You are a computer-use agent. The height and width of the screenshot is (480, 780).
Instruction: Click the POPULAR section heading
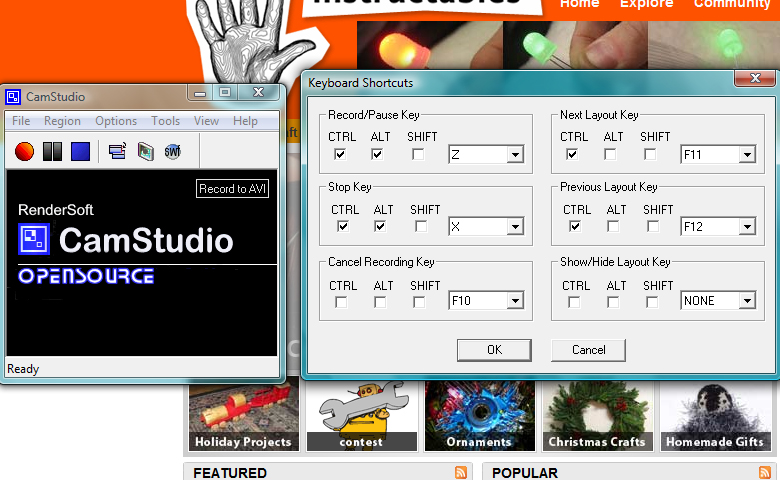pos(525,473)
